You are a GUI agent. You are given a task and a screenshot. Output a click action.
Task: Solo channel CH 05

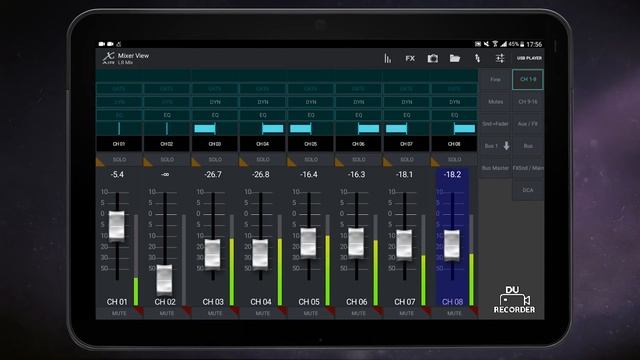tap(311, 160)
